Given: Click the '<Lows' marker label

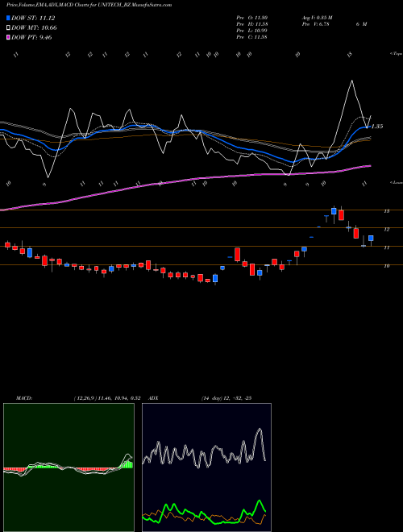Looking at the screenshot, I should tap(396, 182).
